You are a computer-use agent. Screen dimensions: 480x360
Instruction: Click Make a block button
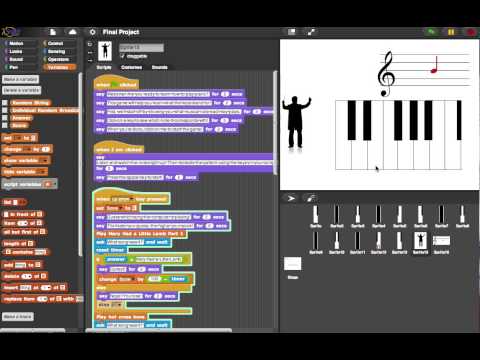click(18, 316)
